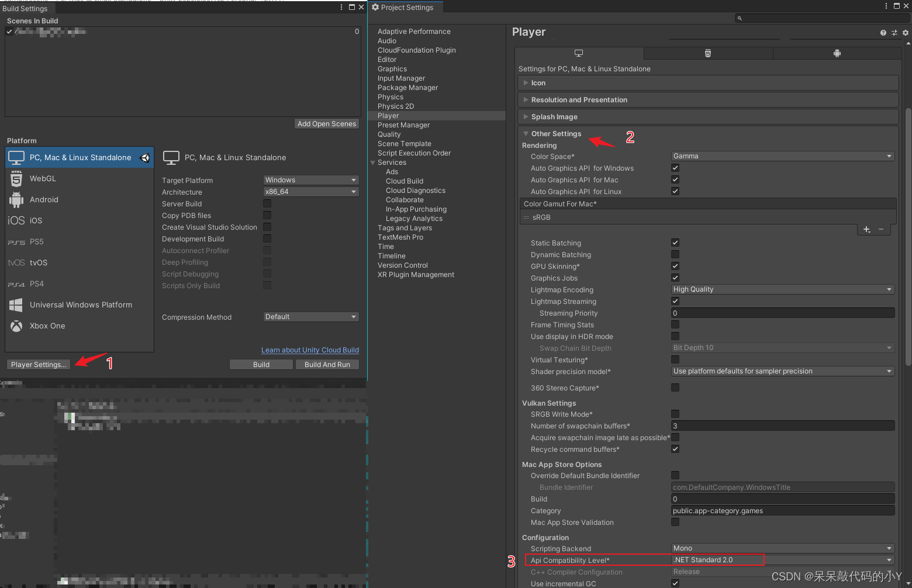Select the WebGL platform icon
This screenshot has width=912, height=588.
16,179
